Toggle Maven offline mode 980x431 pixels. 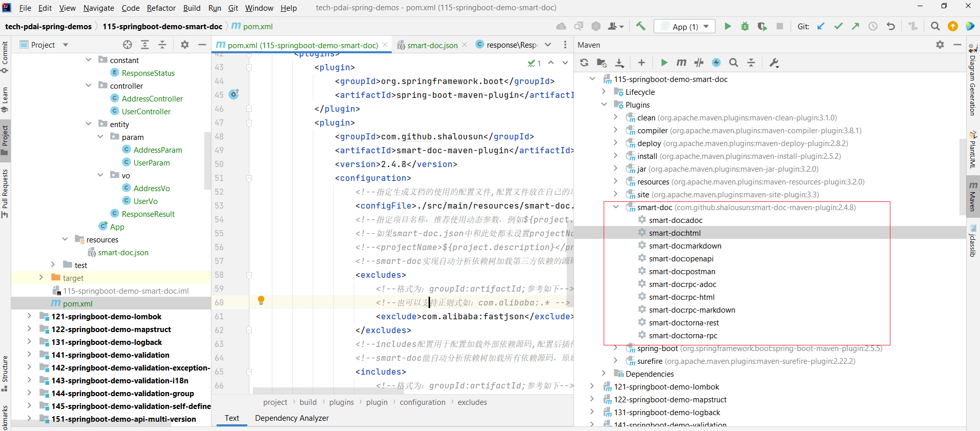[x=699, y=63]
